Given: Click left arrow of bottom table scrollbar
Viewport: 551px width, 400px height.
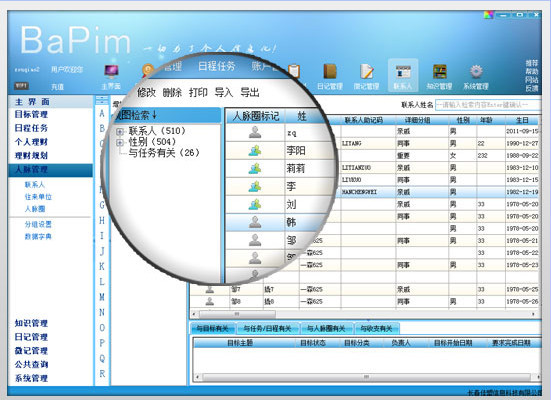Looking at the screenshot, I should [x=198, y=377].
